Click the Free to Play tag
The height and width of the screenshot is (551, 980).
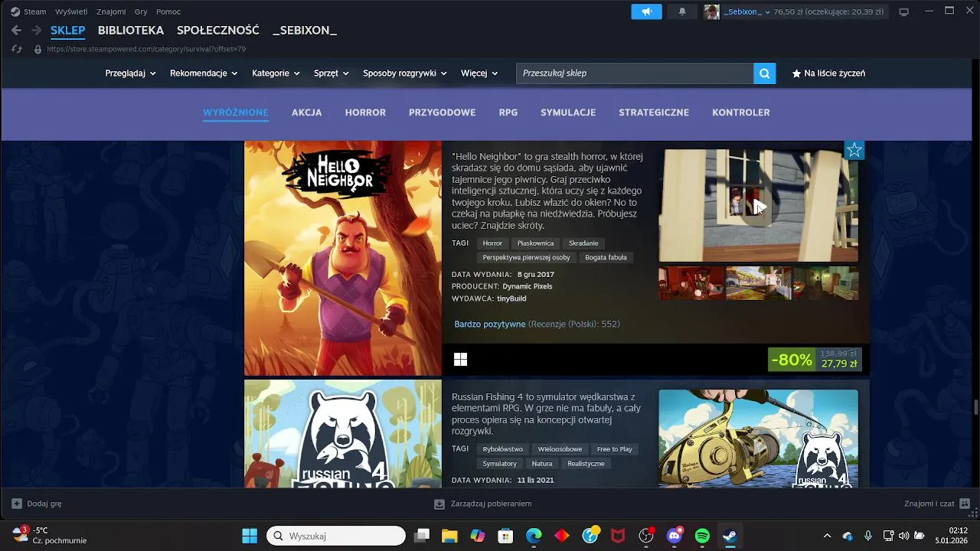click(x=615, y=449)
